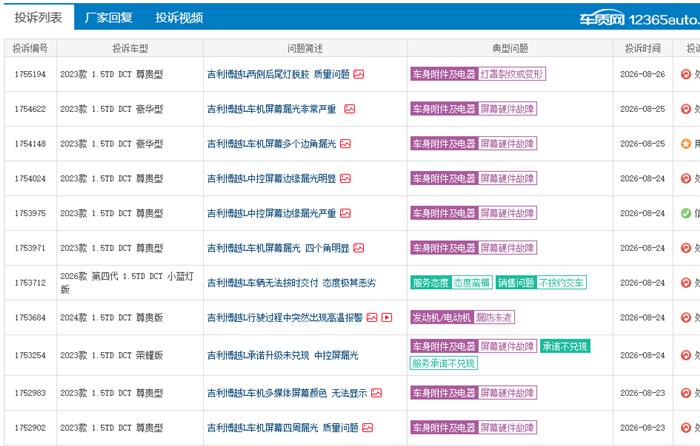
Task: Click the 不按约交车 tag
Action: tap(561, 283)
